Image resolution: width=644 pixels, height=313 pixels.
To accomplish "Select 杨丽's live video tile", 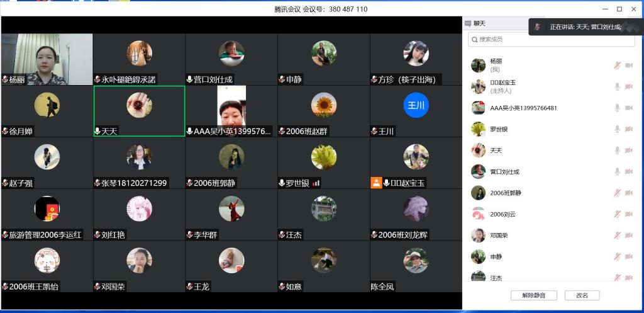I will tap(47, 59).
